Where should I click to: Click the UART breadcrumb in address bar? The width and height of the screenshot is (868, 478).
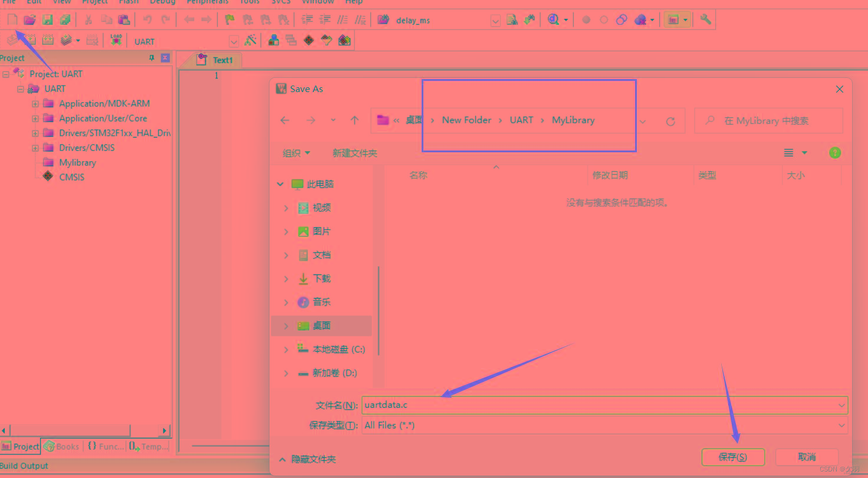pos(521,120)
